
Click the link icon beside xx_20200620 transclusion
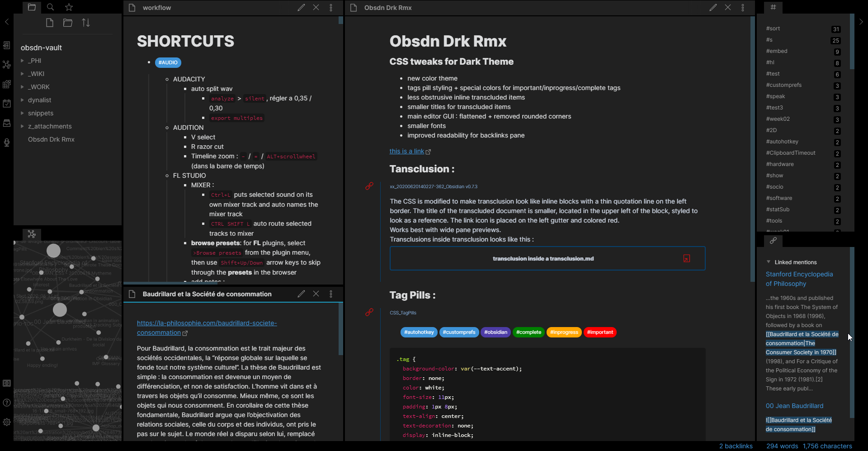coord(369,186)
